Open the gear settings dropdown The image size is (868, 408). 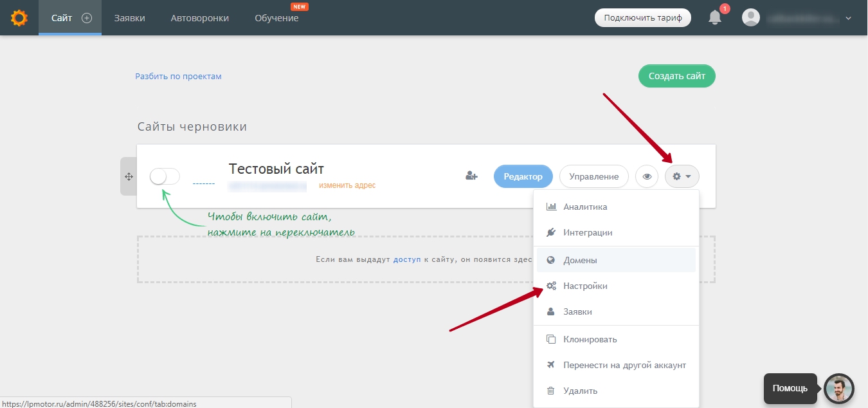tap(682, 176)
